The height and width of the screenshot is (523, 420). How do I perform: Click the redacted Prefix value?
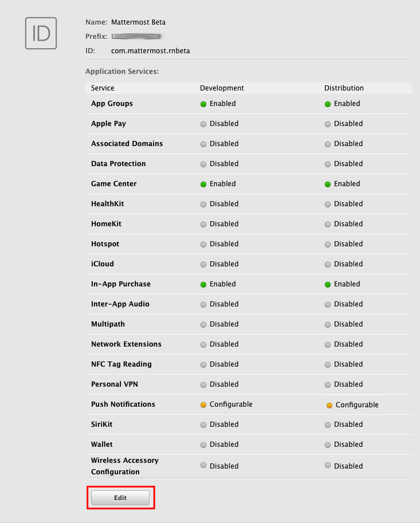[x=136, y=37]
